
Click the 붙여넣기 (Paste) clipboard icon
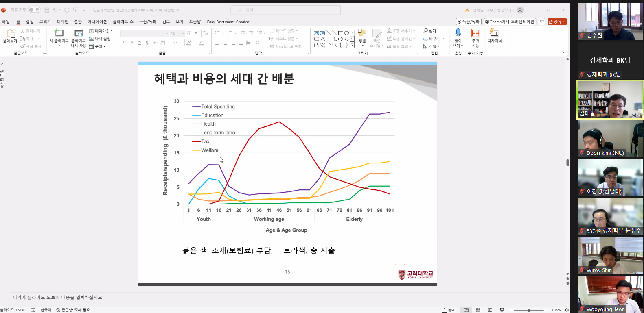pyautogui.click(x=10, y=33)
